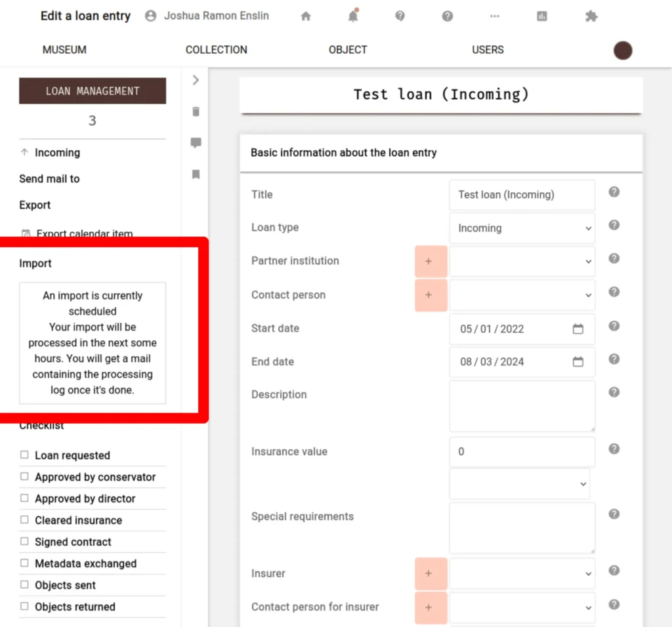The width and height of the screenshot is (672, 627).
Task: Open the question mark help icon in header
Action: coord(448,16)
